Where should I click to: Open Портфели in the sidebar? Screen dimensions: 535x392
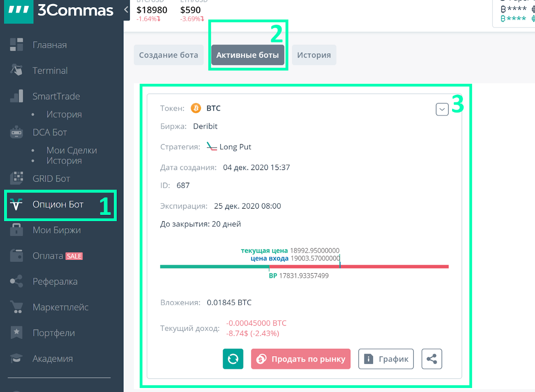[53, 333]
